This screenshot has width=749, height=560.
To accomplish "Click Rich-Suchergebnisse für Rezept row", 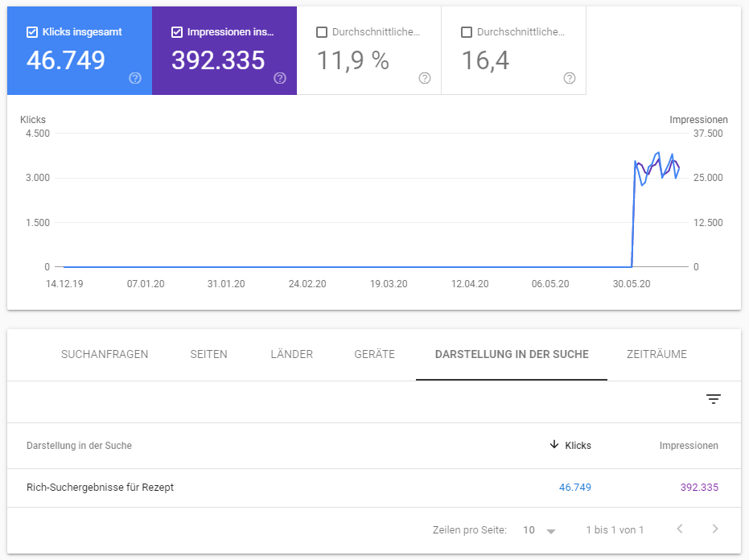I will pos(101,488).
